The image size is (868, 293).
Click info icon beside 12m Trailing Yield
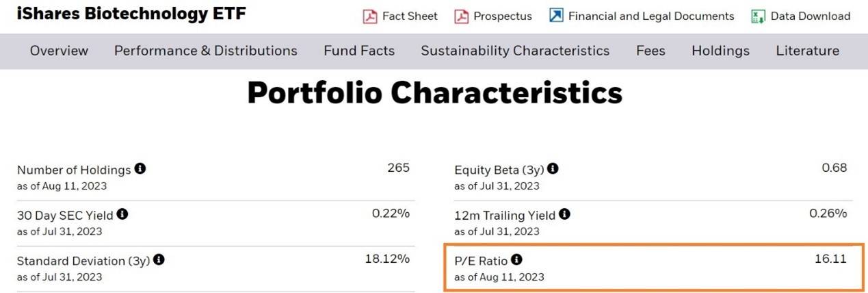(x=564, y=214)
